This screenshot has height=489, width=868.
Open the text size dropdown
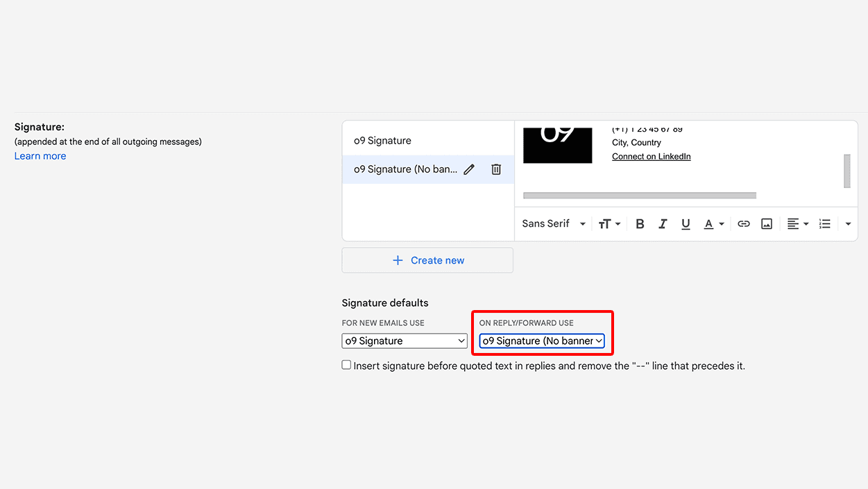[609, 223]
